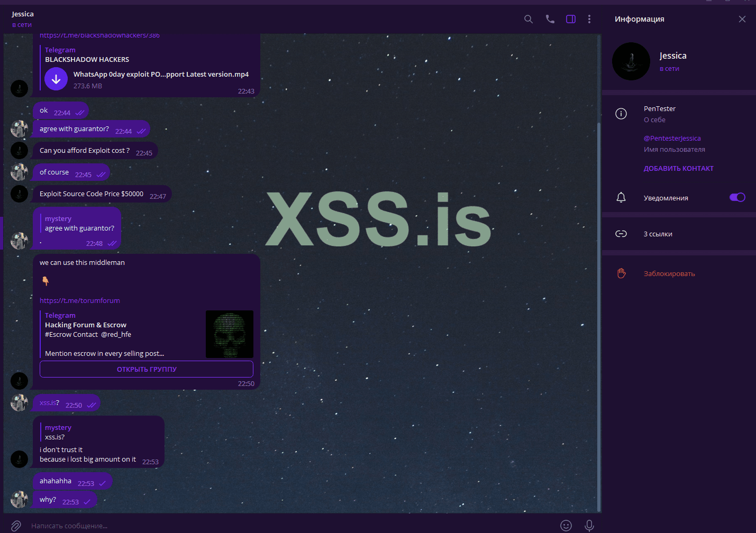Open the three-dot chat options menu

pos(589,19)
